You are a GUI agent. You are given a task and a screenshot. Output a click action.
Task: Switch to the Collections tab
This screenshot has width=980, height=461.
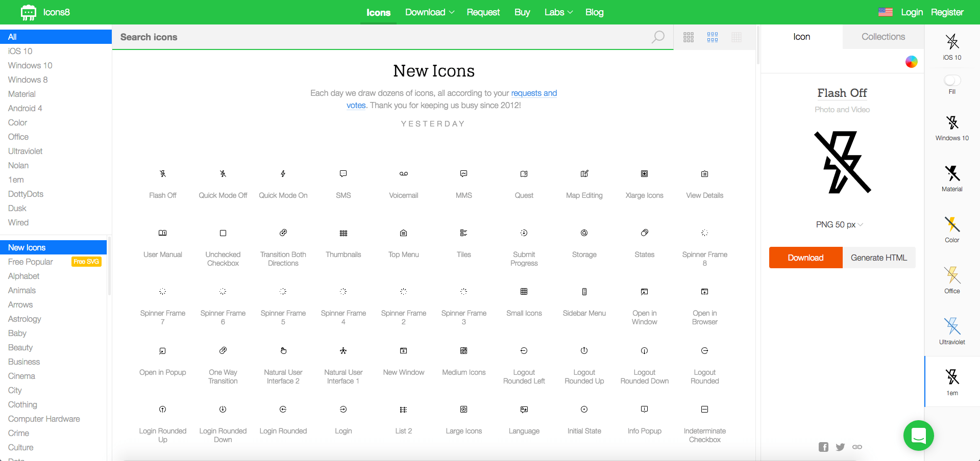tap(883, 37)
